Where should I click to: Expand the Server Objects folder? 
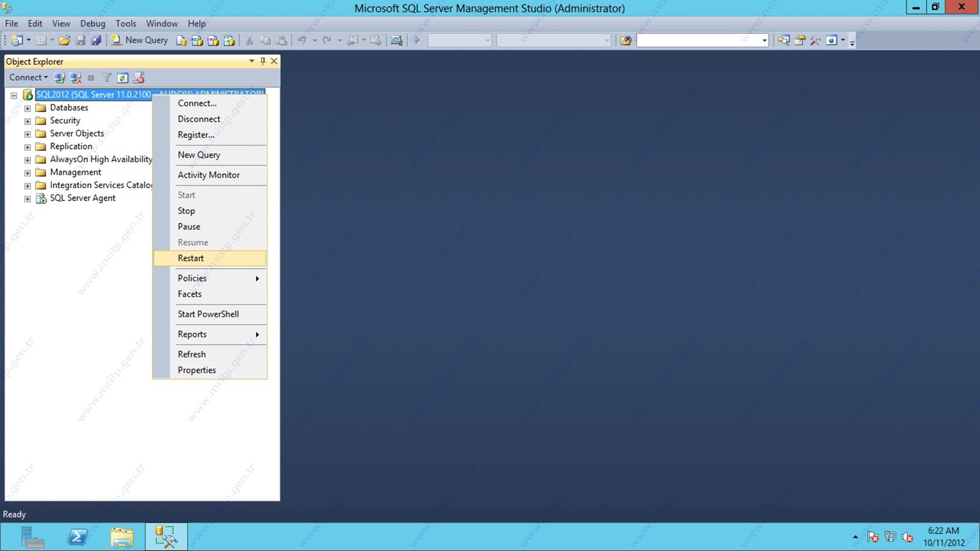tap(27, 134)
